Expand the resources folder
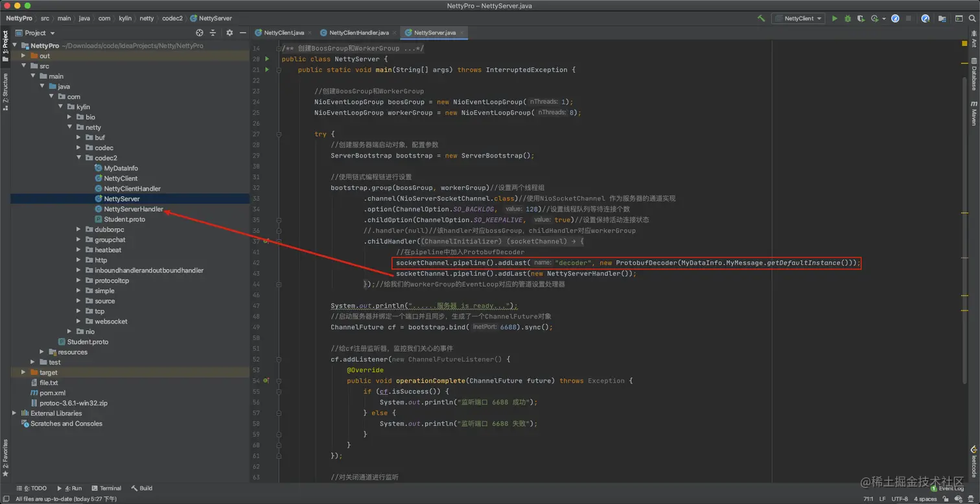980x504 pixels. point(42,352)
